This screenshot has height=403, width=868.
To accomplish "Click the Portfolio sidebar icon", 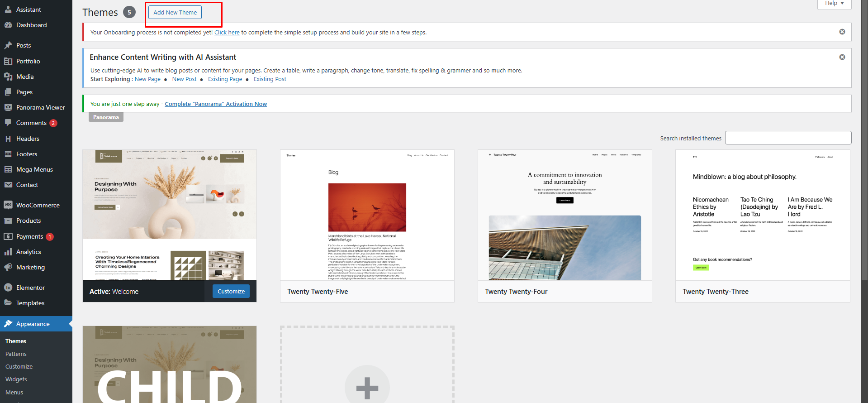I will point(8,61).
